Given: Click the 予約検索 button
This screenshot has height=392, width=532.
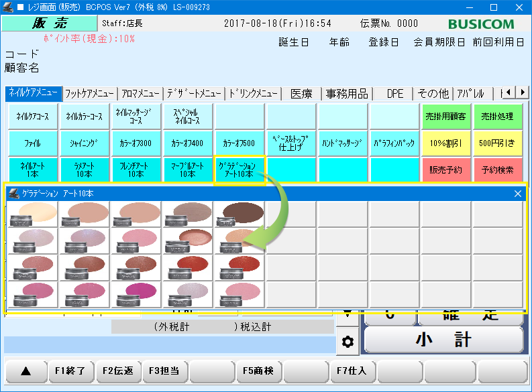Looking at the screenshot, I should pyautogui.click(x=498, y=170).
